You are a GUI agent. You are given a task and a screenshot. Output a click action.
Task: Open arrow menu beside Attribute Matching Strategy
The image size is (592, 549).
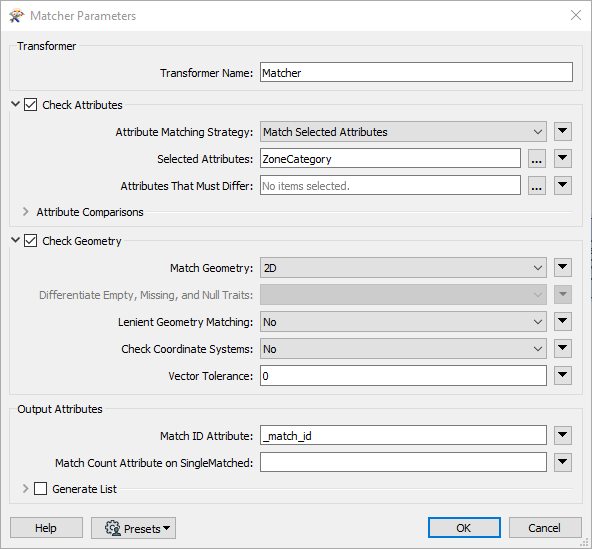pyautogui.click(x=563, y=131)
